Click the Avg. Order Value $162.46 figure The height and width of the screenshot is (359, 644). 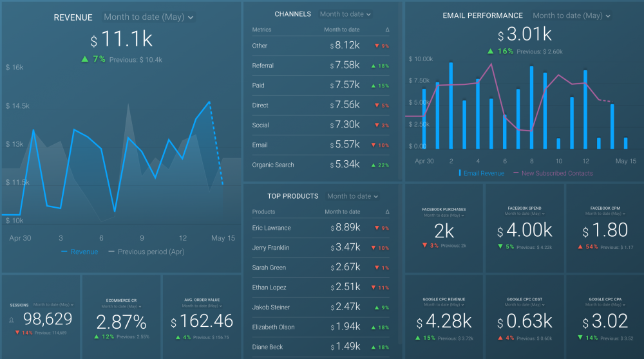(202, 321)
